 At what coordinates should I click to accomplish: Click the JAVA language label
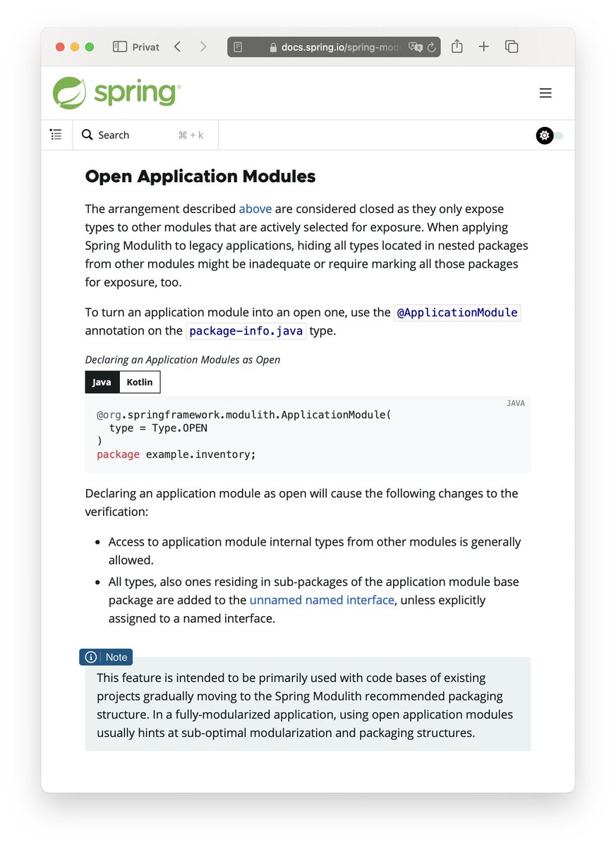[x=516, y=403]
